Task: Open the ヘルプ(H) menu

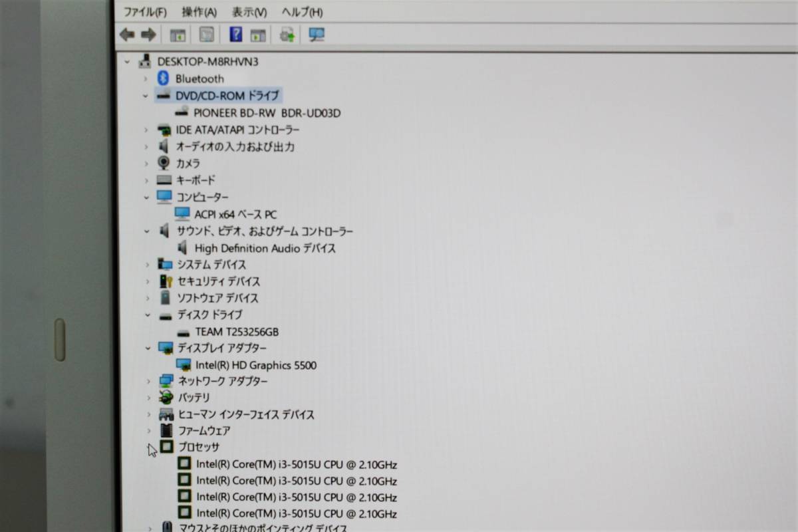Action: click(302, 12)
